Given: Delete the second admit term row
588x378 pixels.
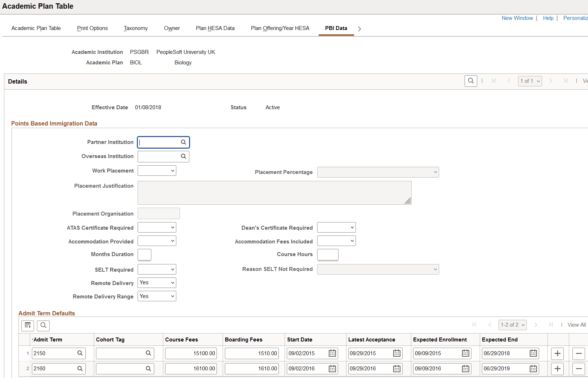Looking at the screenshot, I should [579, 369].
